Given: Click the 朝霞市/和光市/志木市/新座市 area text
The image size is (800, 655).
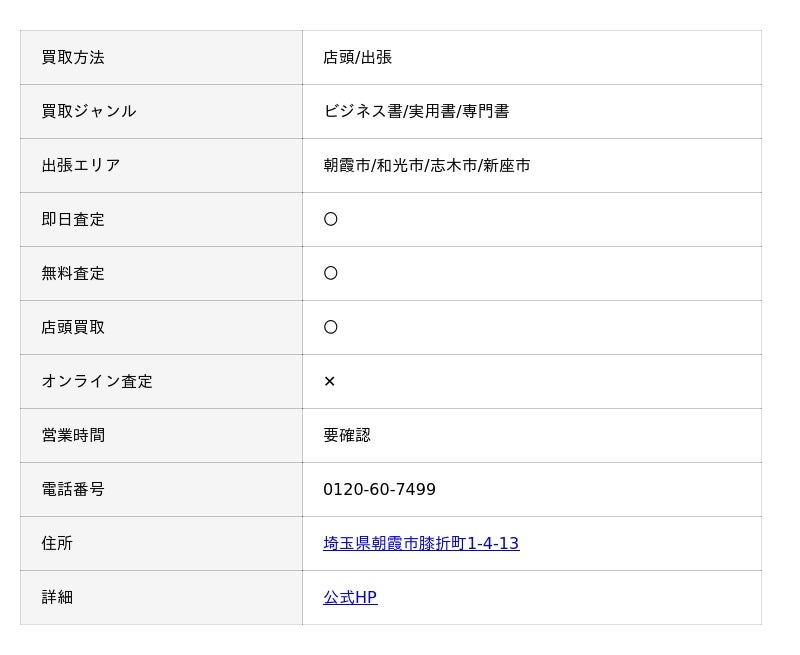Looking at the screenshot, I should 427,165.
